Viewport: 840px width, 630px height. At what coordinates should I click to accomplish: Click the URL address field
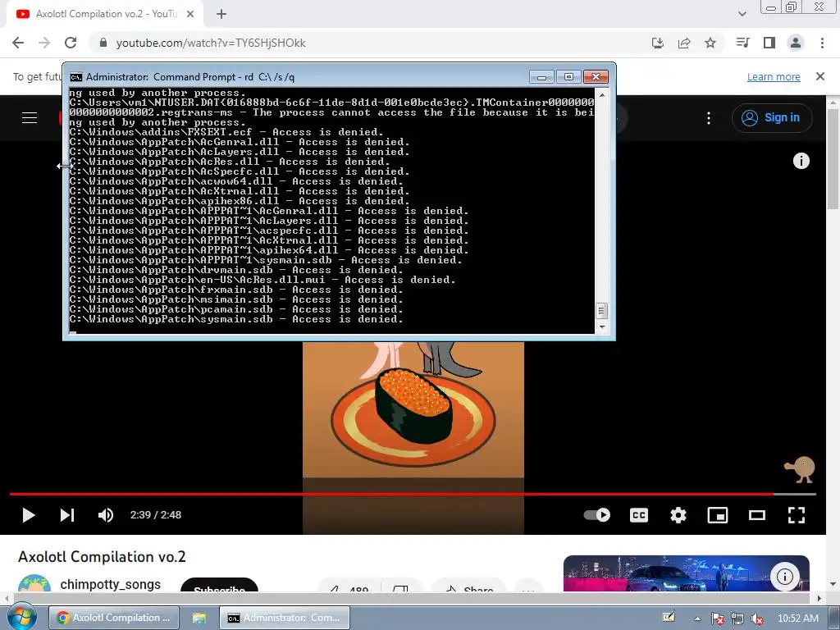tap(370, 43)
